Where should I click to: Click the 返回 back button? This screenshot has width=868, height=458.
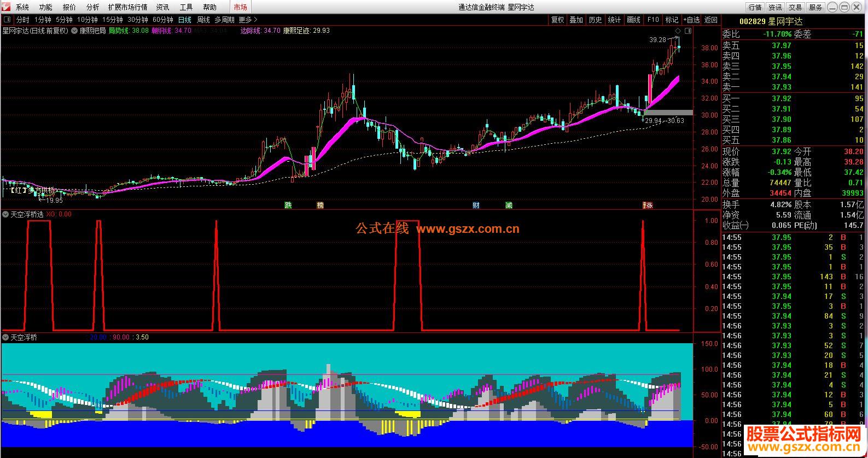[711, 20]
